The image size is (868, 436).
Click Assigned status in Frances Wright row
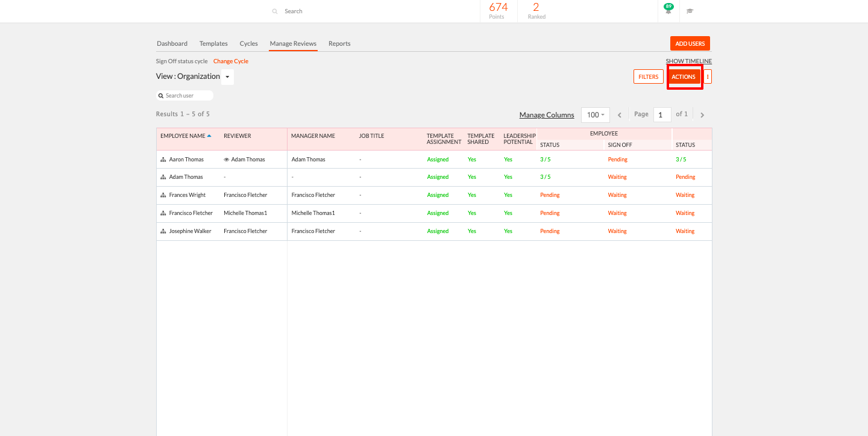438,195
